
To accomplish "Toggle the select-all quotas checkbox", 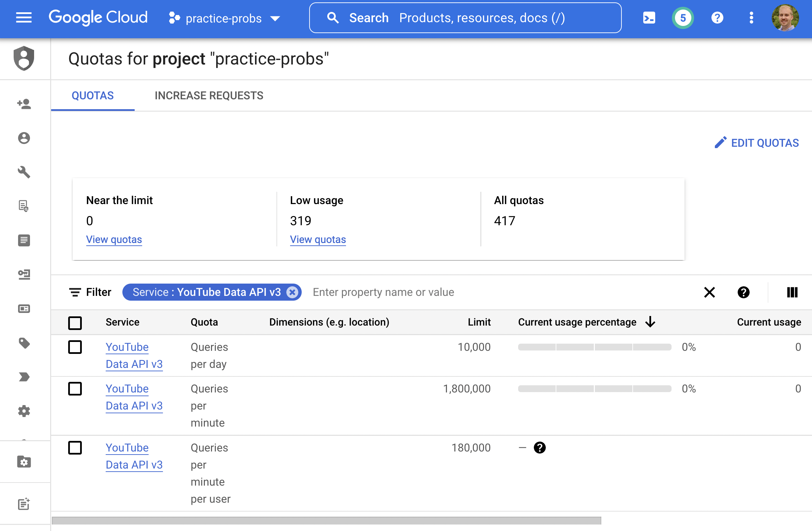I will [x=75, y=322].
